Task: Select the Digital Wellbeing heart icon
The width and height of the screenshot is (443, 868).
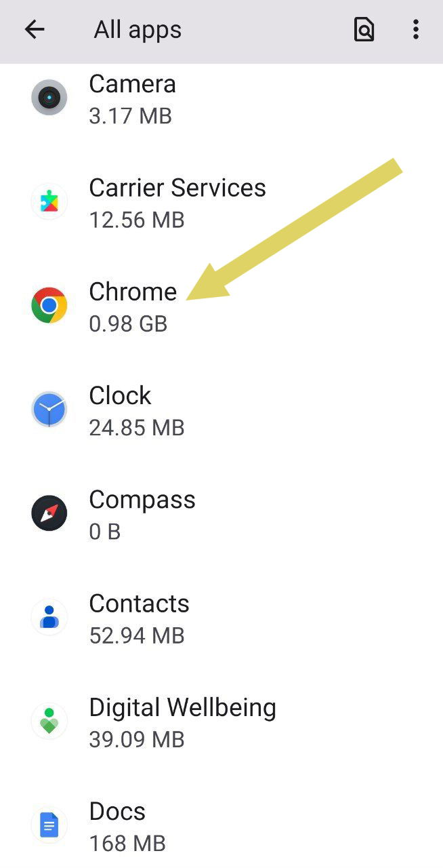Action: pos(49,721)
